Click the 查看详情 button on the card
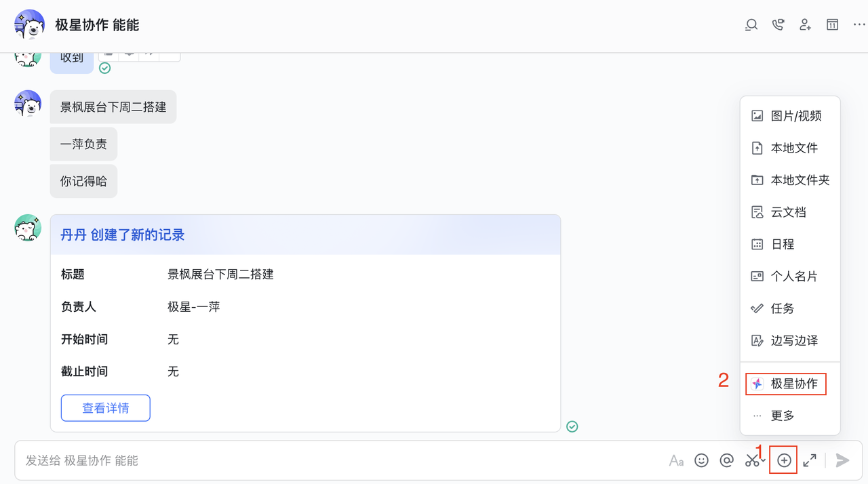This screenshot has width=868, height=484. point(106,408)
